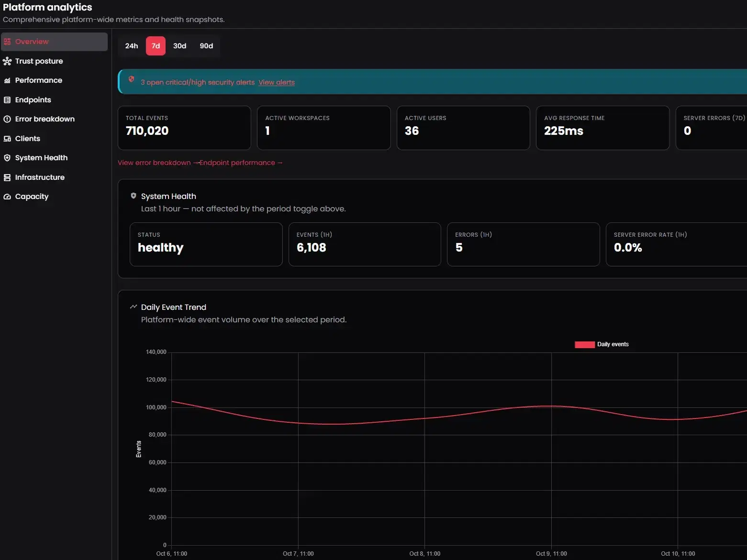Open Error breakdown in sidebar
Viewport: 747px width, 560px height.
pos(54,119)
